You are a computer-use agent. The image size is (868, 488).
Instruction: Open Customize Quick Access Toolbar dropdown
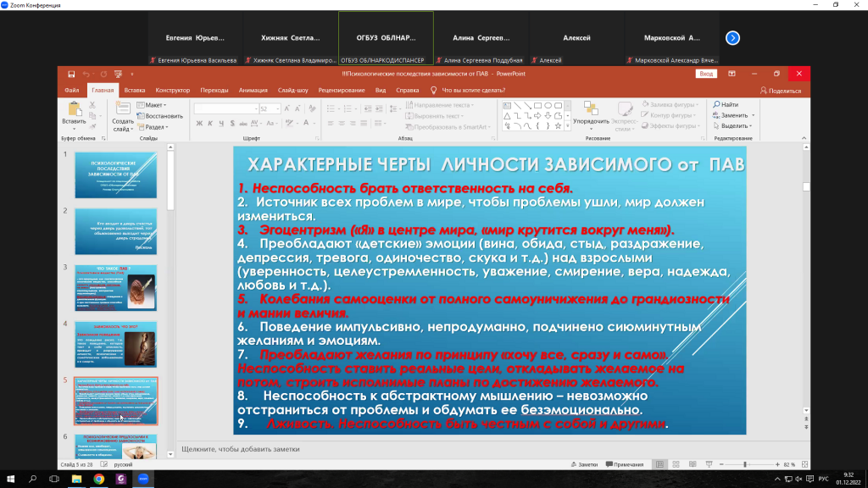(131, 75)
